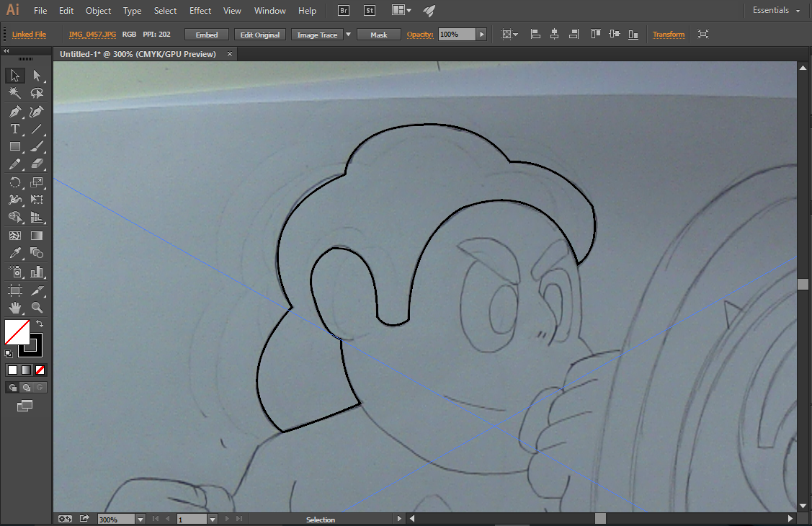
Task: Swap fill and stroke colors
Action: (x=40, y=324)
